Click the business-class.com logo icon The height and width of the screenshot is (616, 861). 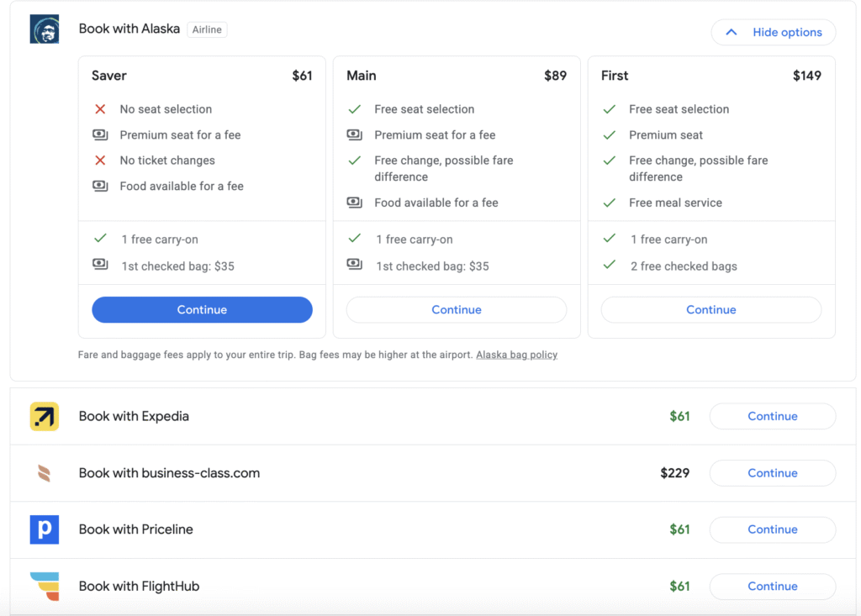(45, 473)
